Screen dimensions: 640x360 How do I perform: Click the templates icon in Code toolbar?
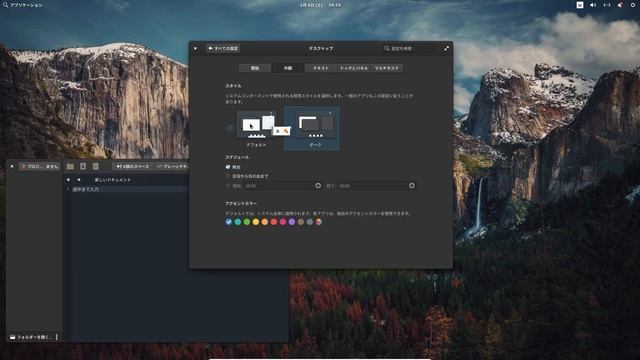click(x=83, y=167)
